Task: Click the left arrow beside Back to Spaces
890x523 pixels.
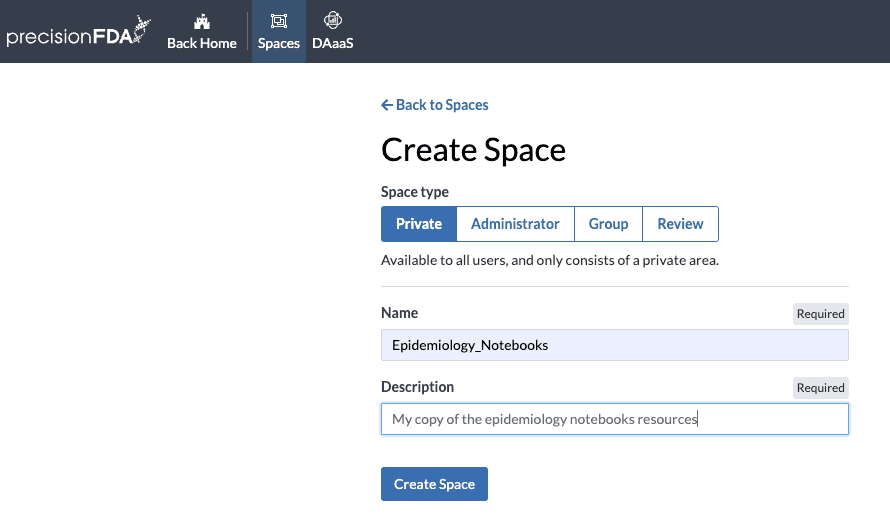Action: click(387, 105)
